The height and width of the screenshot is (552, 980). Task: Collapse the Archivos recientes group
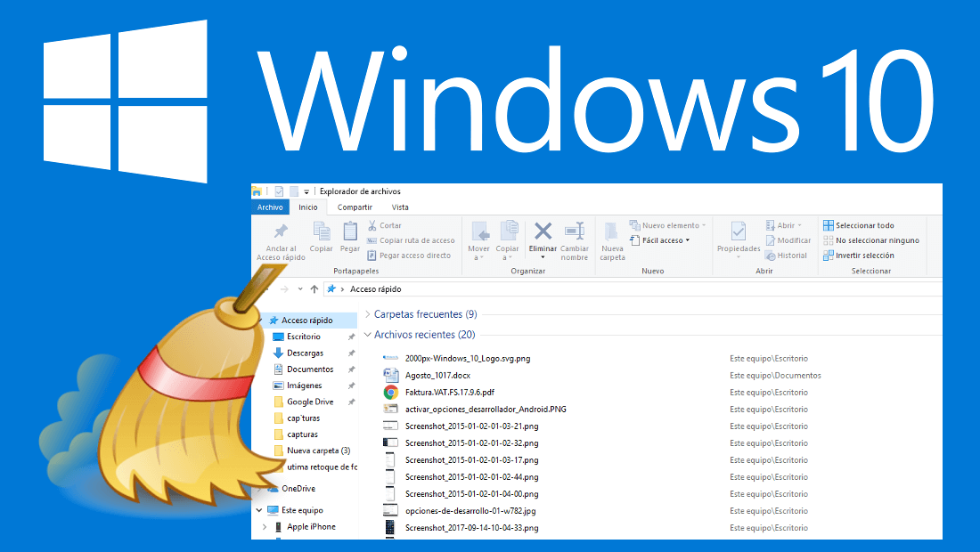point(367,335)
